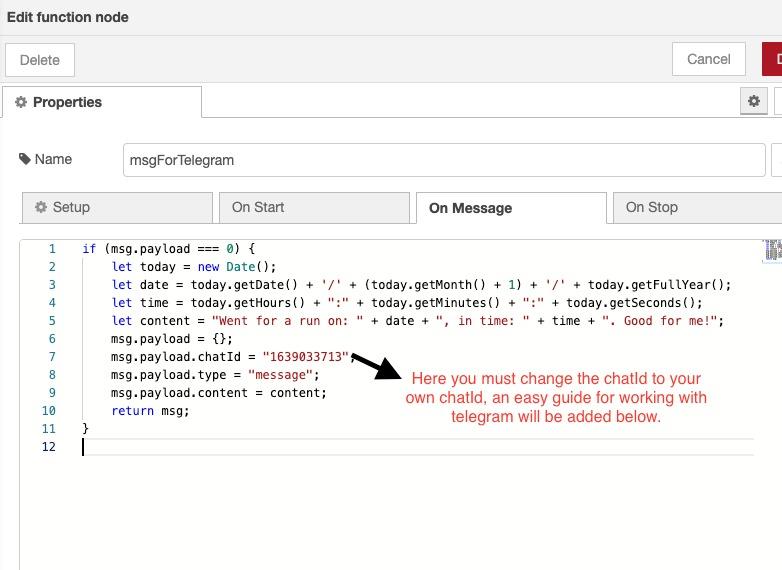Click line number 12 in the gutter
Image resolution: width=782 pixels, height=570 pixels.
pyautogui.click(x=51, y=447)
